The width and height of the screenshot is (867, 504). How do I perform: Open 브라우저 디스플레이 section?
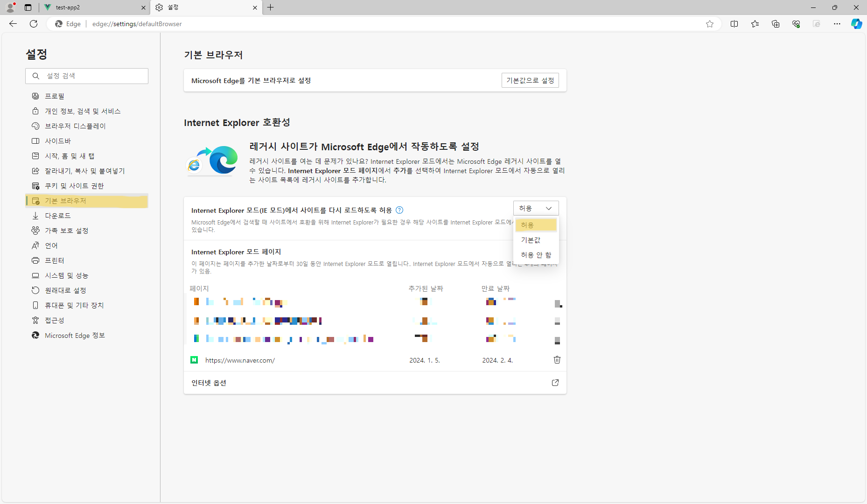point(87,126)
